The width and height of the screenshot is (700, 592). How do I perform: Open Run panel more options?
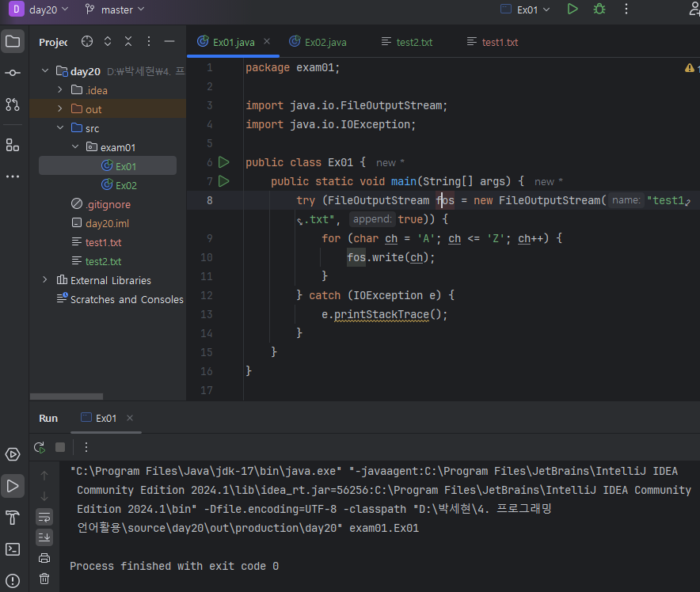[x=86, y=447]
